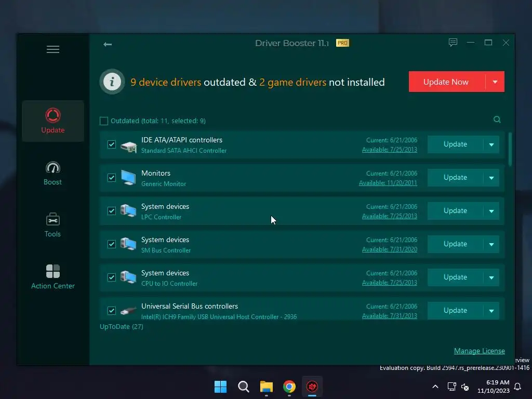Image resolution: width=532 pixels, height=399 pixels.
Task: Expand Update options for CPU to IO Controller
Action: tap(491, 277)
